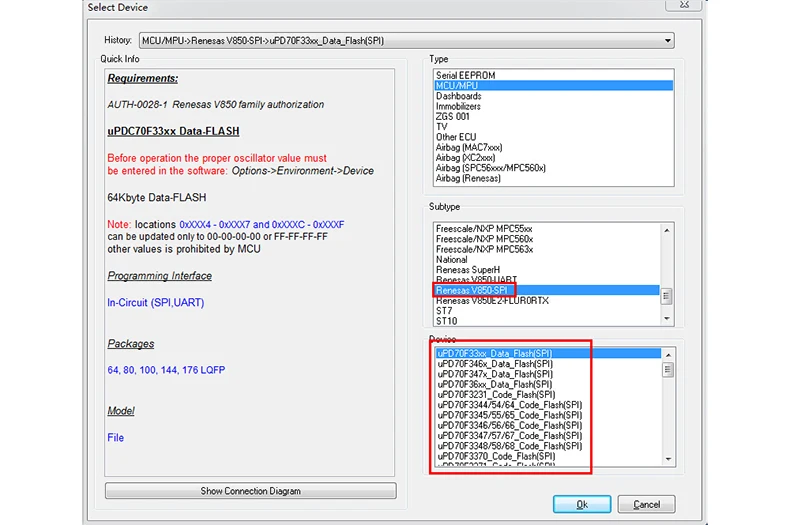Click the Device list scrollbar thumb
The height and width of the screenshot is (525, 790).
[668, 370]
